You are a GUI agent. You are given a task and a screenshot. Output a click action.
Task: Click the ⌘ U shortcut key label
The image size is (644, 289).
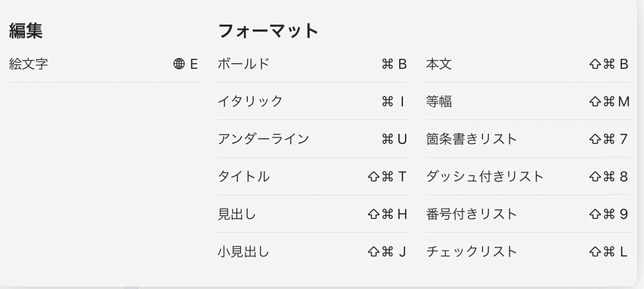point(394,139)
